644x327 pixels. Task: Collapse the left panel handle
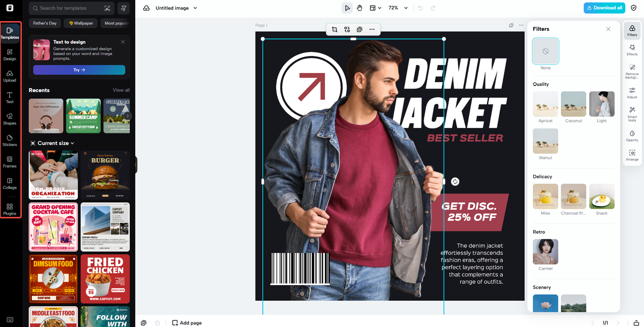(x=136, y=165)
